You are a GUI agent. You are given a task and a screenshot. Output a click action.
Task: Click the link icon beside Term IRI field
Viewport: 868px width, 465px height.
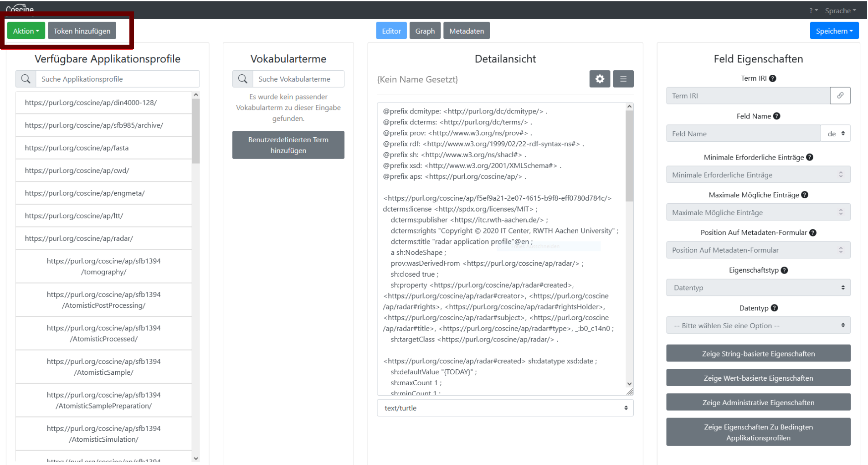[840, 96]
